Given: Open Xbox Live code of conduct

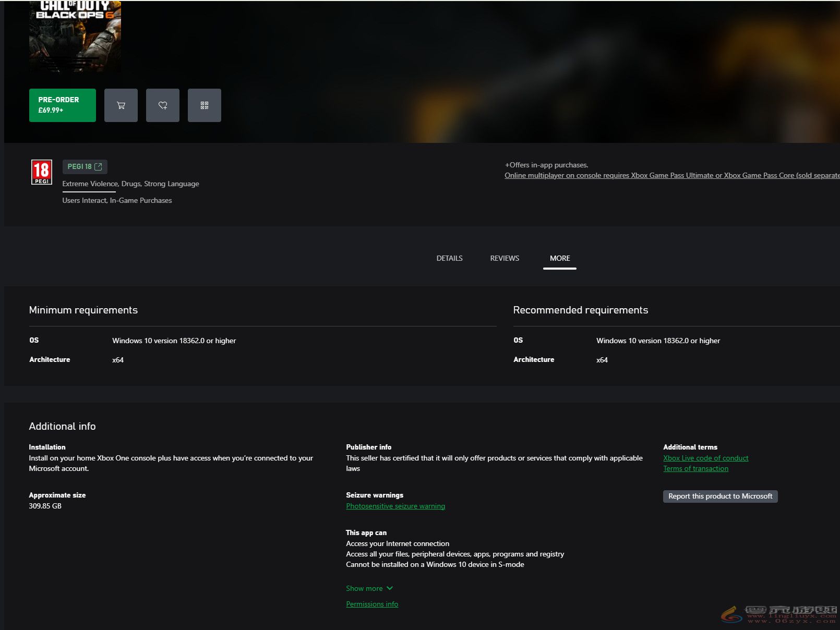Looking at the screenshot, I should [705, 458].
